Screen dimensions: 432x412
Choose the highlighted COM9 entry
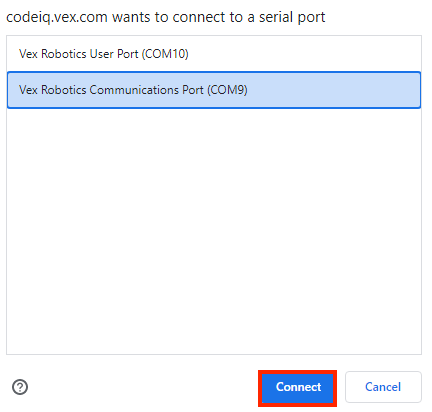click(214, 90)
